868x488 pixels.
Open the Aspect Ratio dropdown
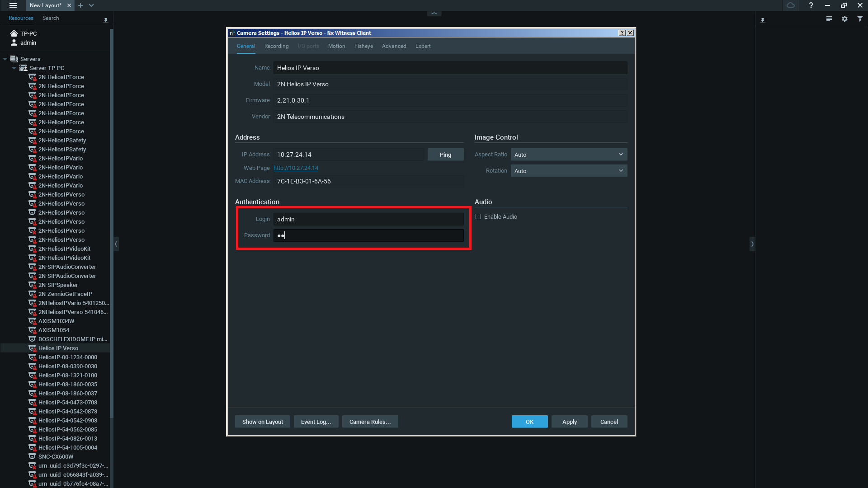[569, 155]
